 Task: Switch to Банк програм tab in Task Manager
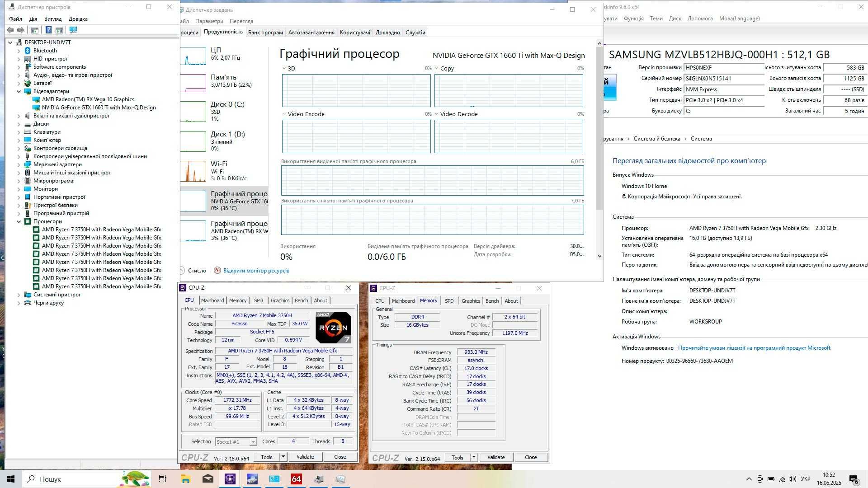tap(265, 33)
